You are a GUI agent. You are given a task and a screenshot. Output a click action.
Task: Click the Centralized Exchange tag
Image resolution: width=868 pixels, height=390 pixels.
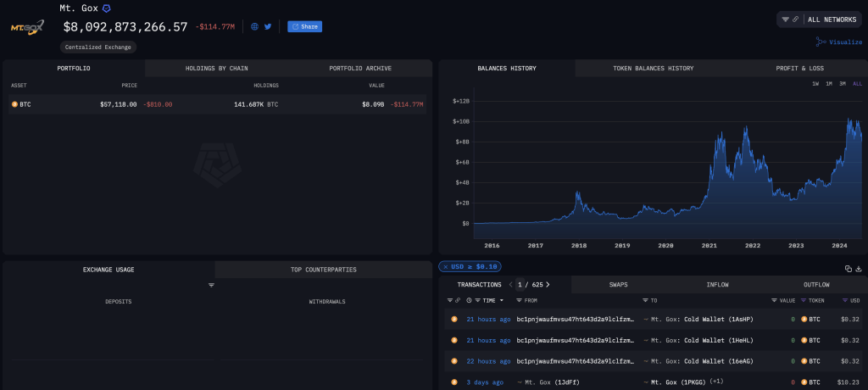pyautogui.click(x=98, y=47)
